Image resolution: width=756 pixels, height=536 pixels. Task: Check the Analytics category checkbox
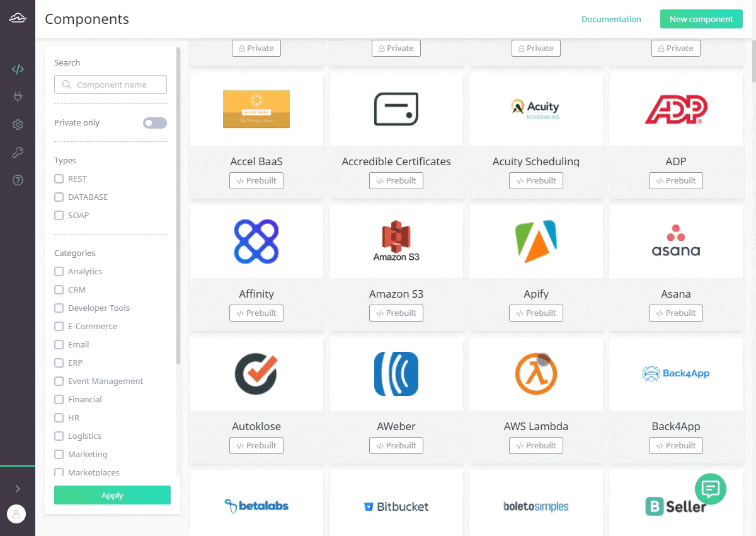coord(59,272)
